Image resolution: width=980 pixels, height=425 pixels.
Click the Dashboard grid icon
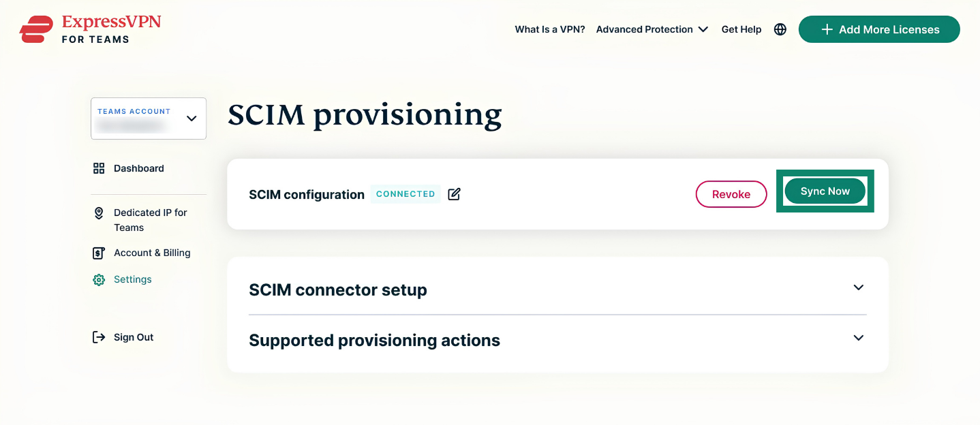point(99,168)
